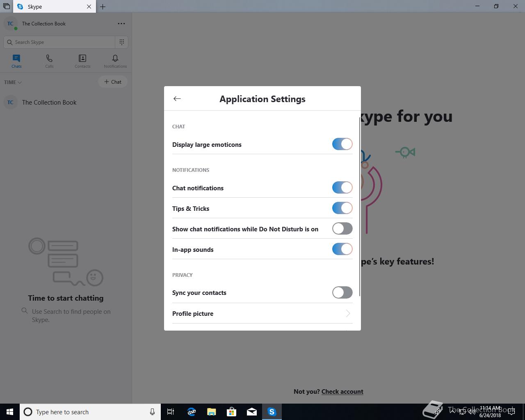Viewport: 525px width, 420px height.
Task: Open the Mail app in taskbar
Action: coord(252,412)
